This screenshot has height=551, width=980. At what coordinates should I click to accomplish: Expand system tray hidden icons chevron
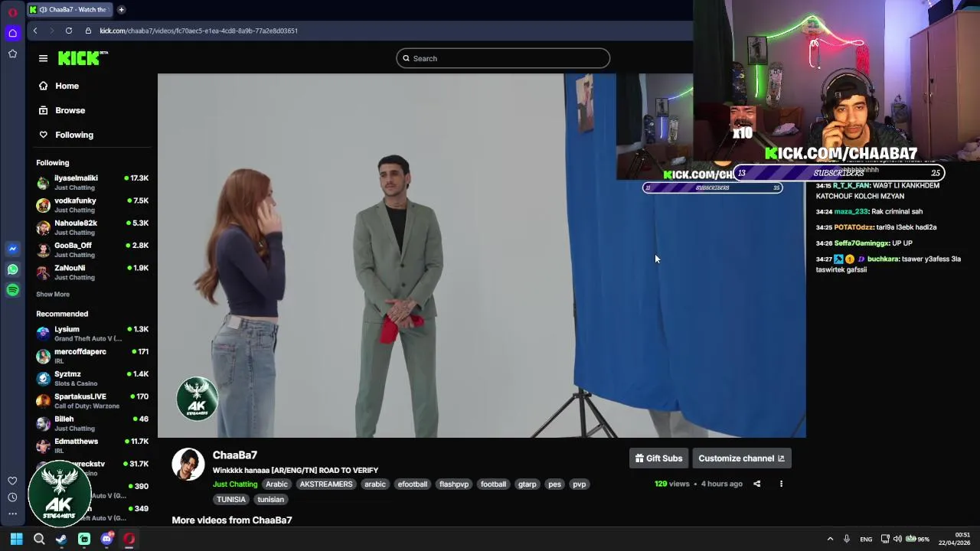pyautogui.click(x=830, y=539)
